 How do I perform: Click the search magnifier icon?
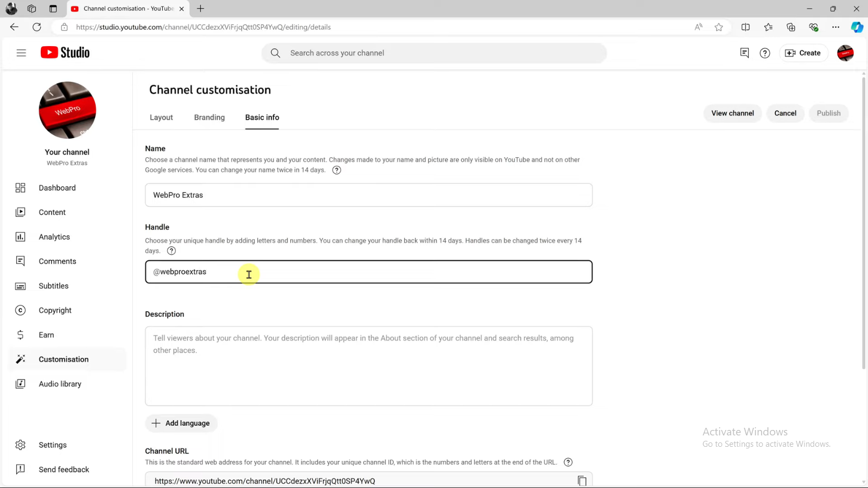276,53
